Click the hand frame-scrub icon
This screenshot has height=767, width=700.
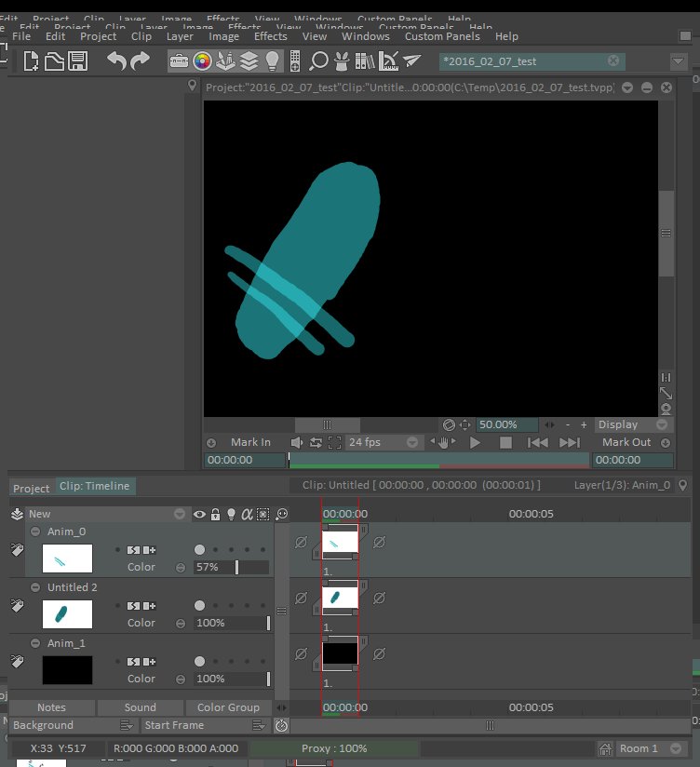tap(443, 443)
